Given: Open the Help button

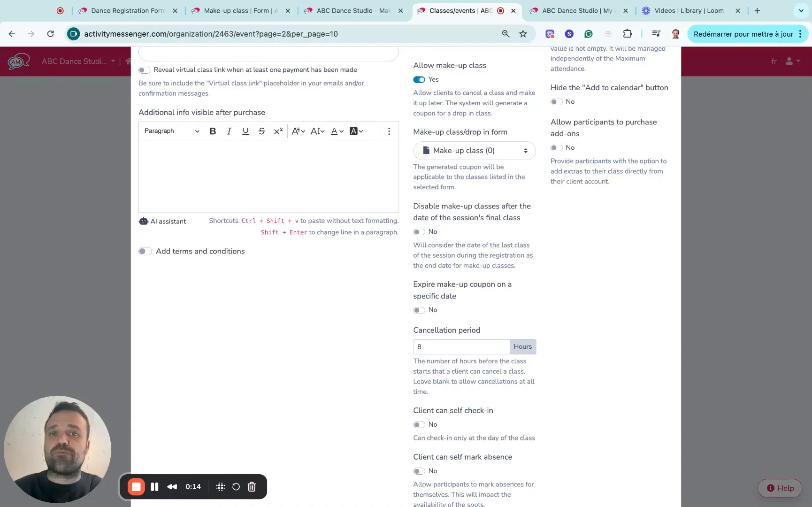Looking at the screenshot, I should pos(780,488).
